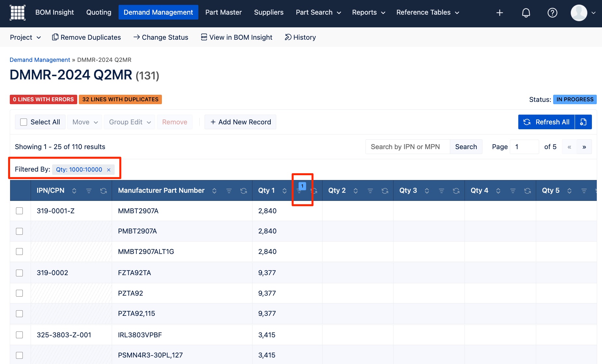Sort the Qty 5 column
The height and width of the screenshot is (364, 602).
569,191
